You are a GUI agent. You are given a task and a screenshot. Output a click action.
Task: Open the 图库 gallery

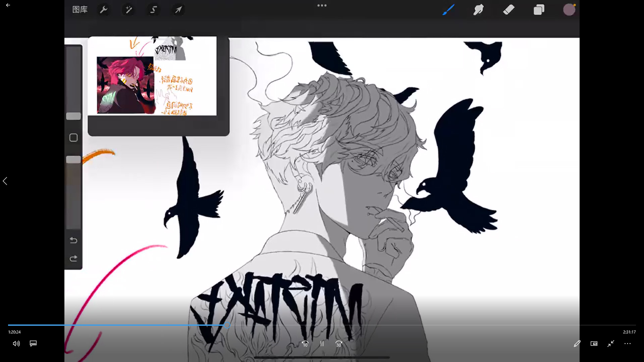pos(80,10)
